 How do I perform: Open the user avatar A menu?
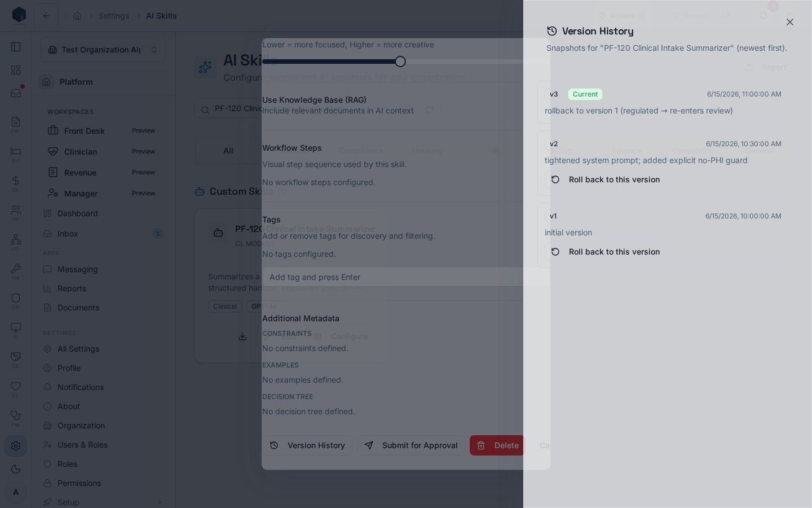tap(16, 492)
